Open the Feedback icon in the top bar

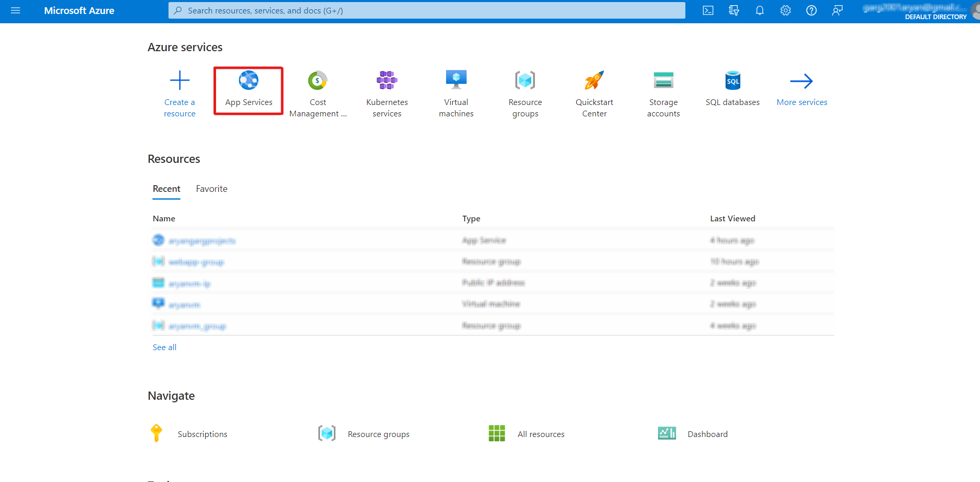(837, 10)
